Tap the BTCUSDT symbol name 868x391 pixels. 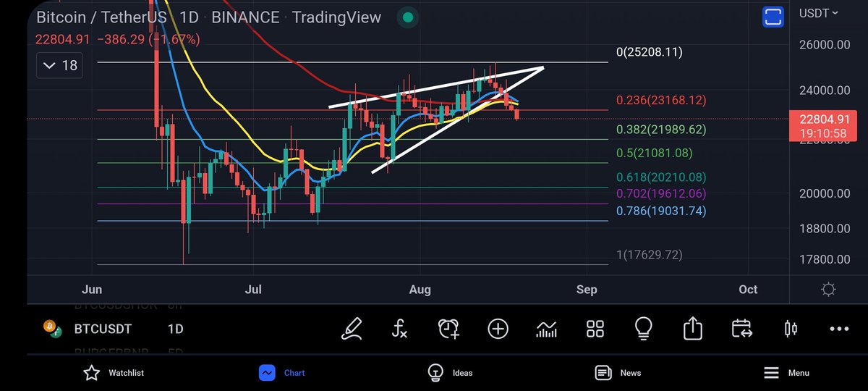click(x=103, y=329)
